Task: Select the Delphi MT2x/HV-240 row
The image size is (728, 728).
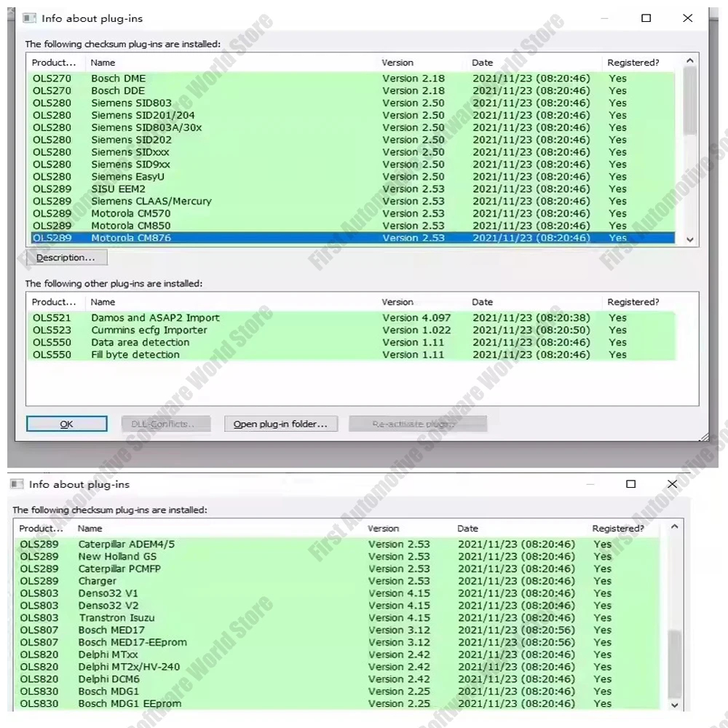Action: (x=339, y=667)
